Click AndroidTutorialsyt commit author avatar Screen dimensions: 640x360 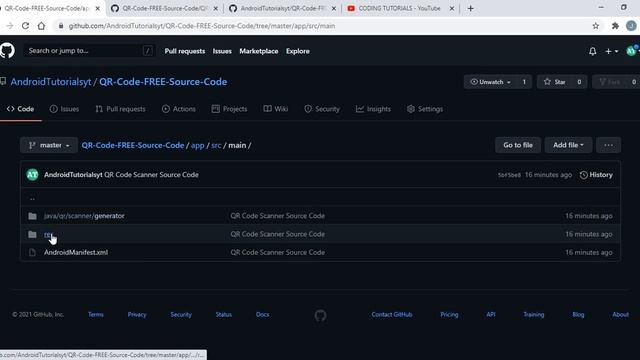tap(33, 175)
